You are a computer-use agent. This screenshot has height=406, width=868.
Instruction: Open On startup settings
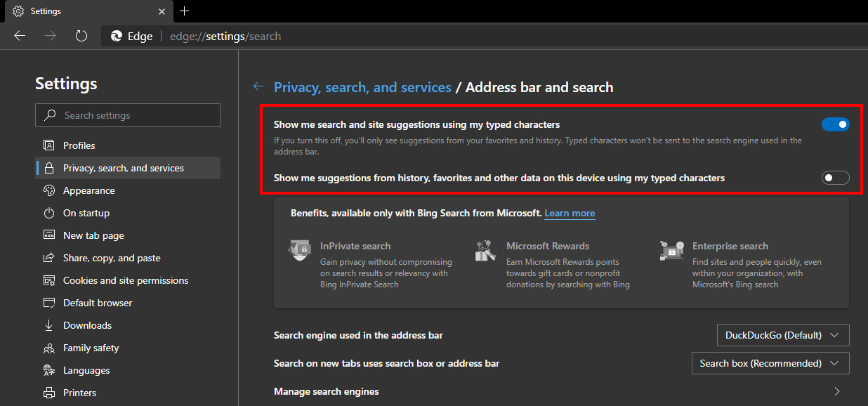coord(128,213)
